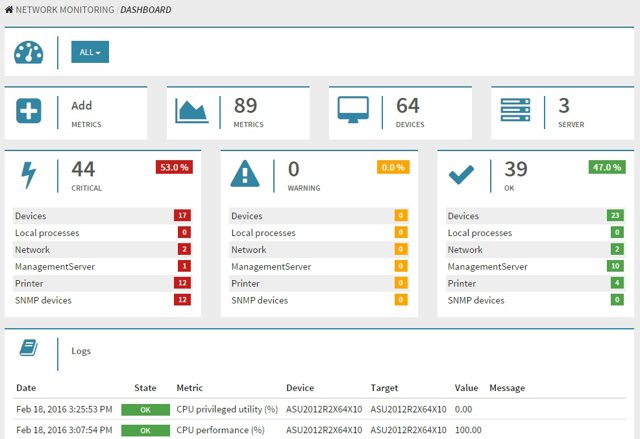Click critical Devices count badge 17

182,215
